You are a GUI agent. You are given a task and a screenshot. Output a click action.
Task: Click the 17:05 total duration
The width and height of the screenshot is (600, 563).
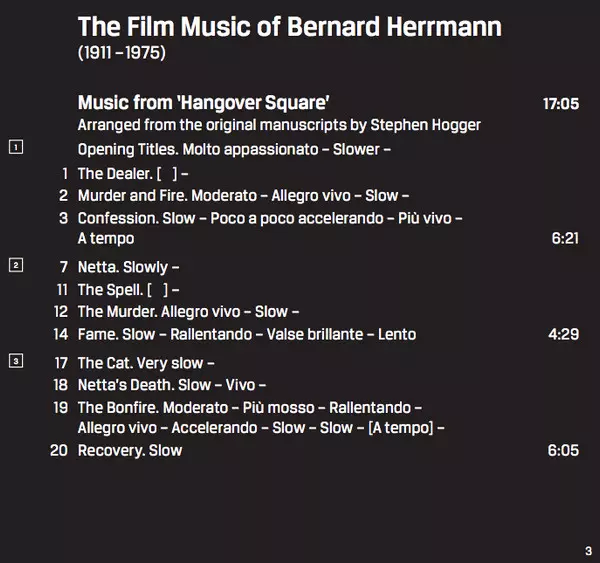[x=560, y=103]
